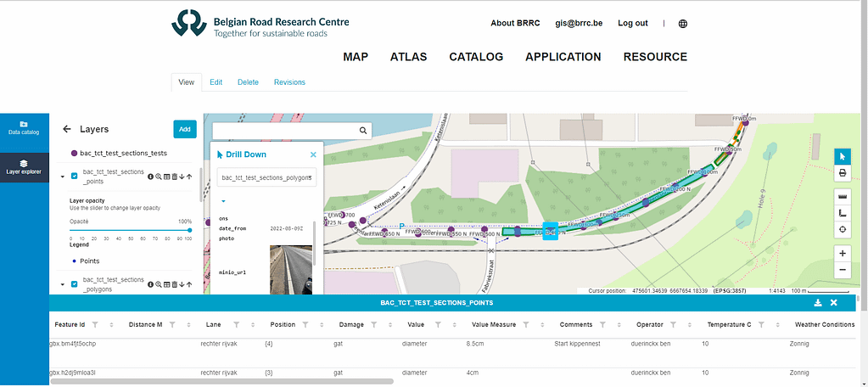Expand the bac_tct_test_sections_polygons layer
The height and width of the screenshot is (387, 868).
tap(63, 284)
